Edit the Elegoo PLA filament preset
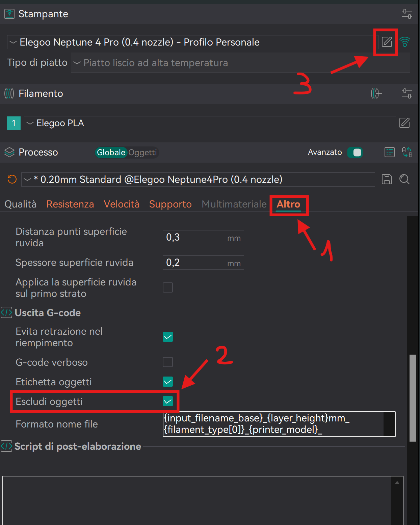Image resolution: width=420 pixels, height=525 pixels. (x=404, y=123)
